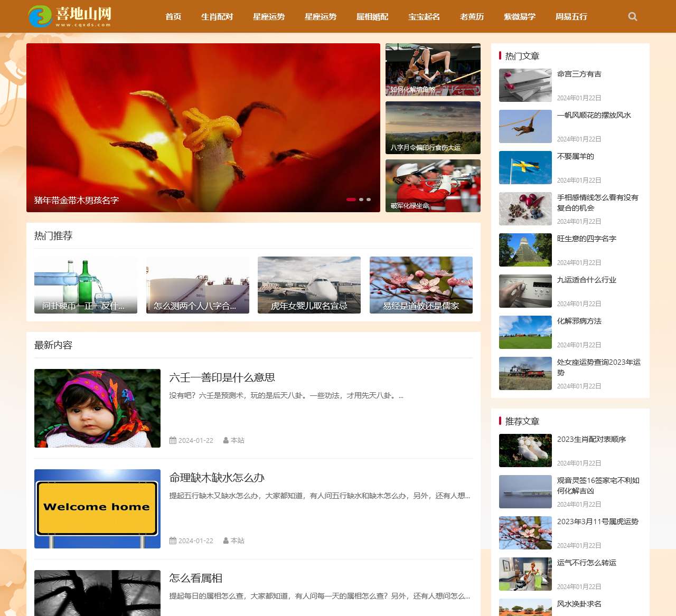The width and height of the screenshot is (676, 616).
Task: Open recommended article 观音灵签16签家宅不利如何化解吉凶
Action: click(x=598, y=486)
